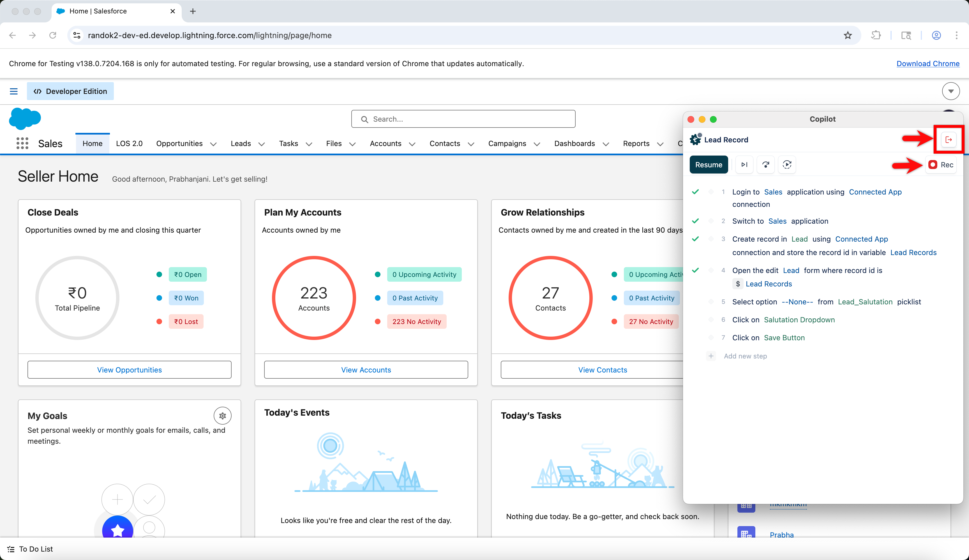Click the magnifier icon in search box
This screenshot has width=969, height=560.
(364, 119)
